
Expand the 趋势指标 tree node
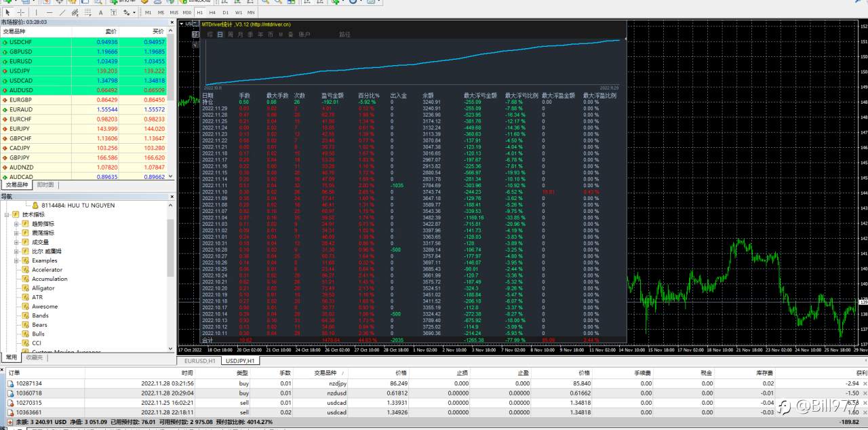(16, 224)
